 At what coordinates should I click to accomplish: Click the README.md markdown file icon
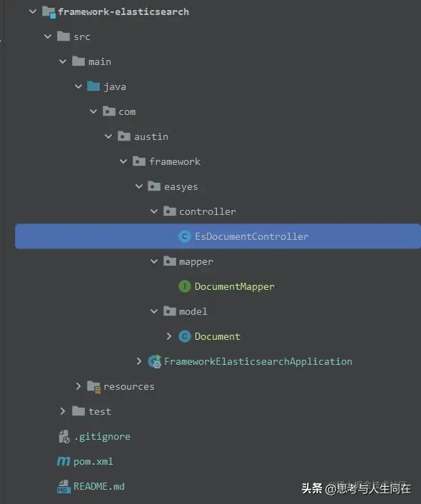click(x=64, y=487)
